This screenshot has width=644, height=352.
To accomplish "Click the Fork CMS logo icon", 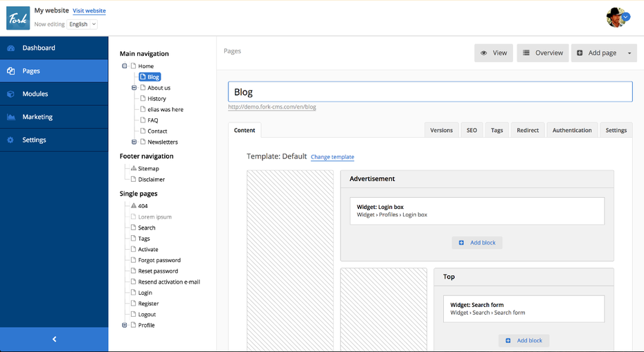I will click(x=18, y=18).
